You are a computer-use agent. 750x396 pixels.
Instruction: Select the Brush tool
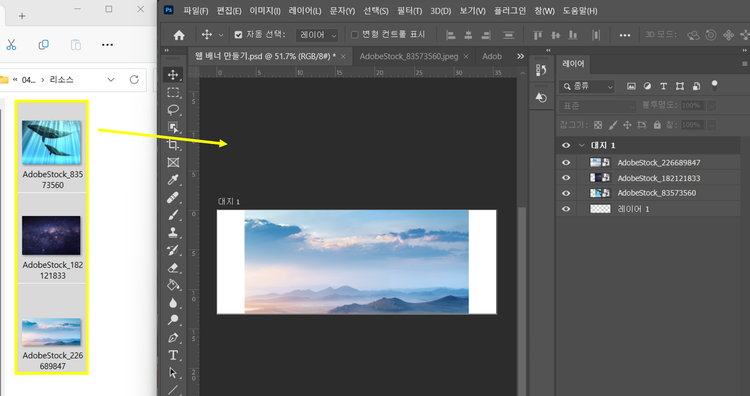pos(173,215)
